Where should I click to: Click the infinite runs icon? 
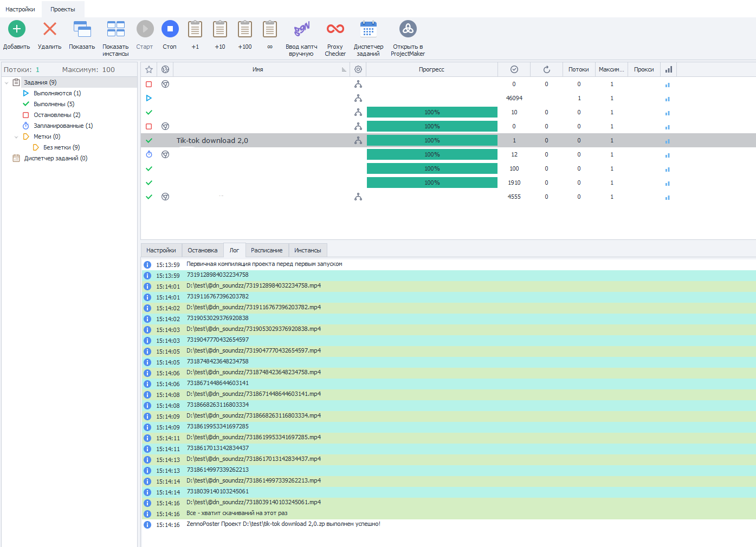(270, 29)
